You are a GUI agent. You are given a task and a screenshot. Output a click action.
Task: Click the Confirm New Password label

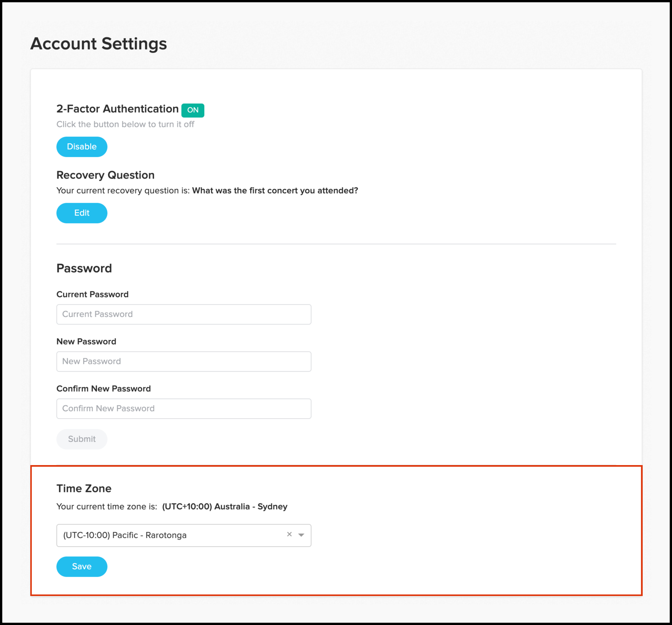pyautogui.click(x=103, y=389)
